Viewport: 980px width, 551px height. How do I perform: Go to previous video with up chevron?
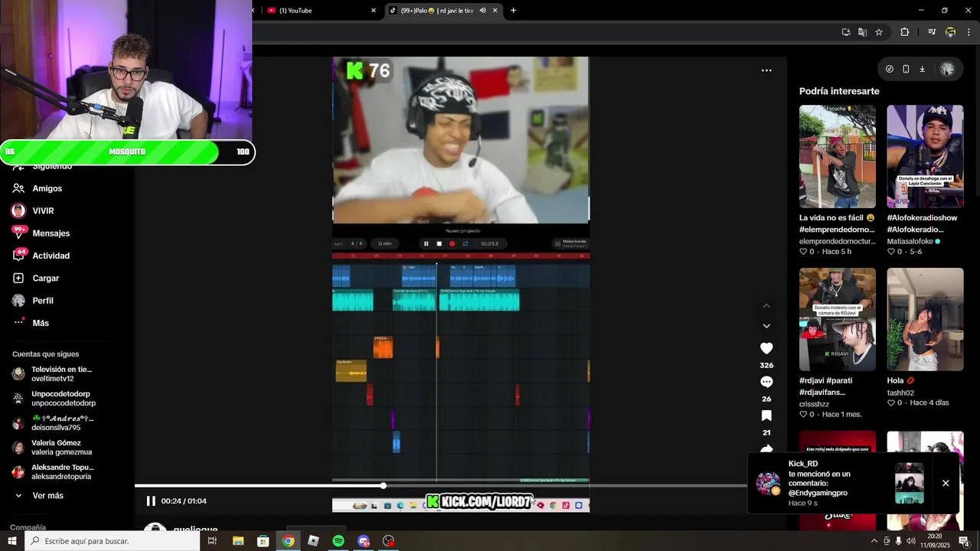coord(766,305)
